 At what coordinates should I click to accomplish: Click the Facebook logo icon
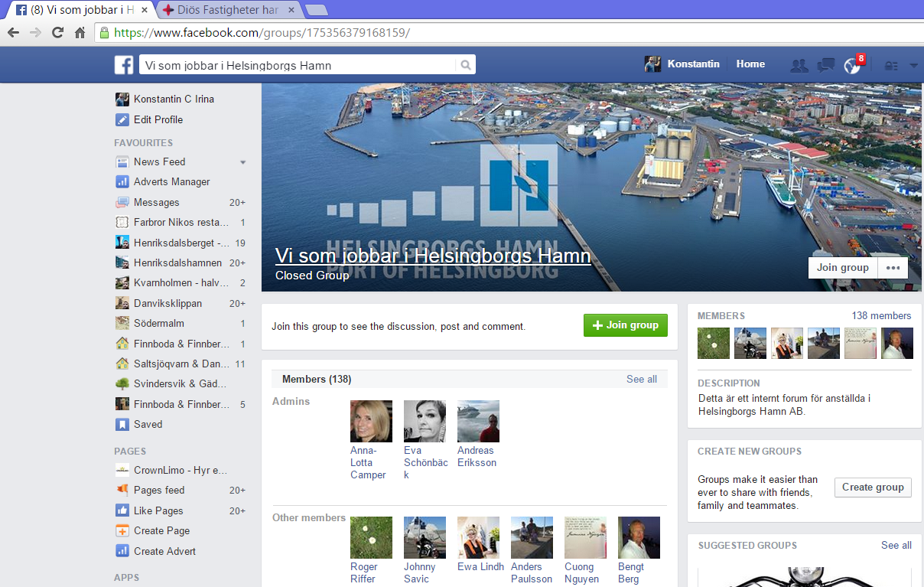tap(124, 65)
